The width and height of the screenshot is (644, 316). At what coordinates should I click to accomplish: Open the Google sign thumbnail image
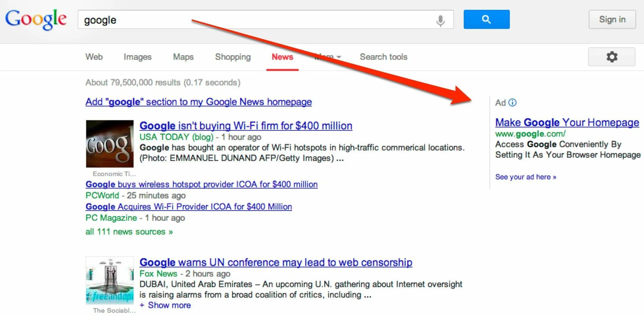pos(110,144)
